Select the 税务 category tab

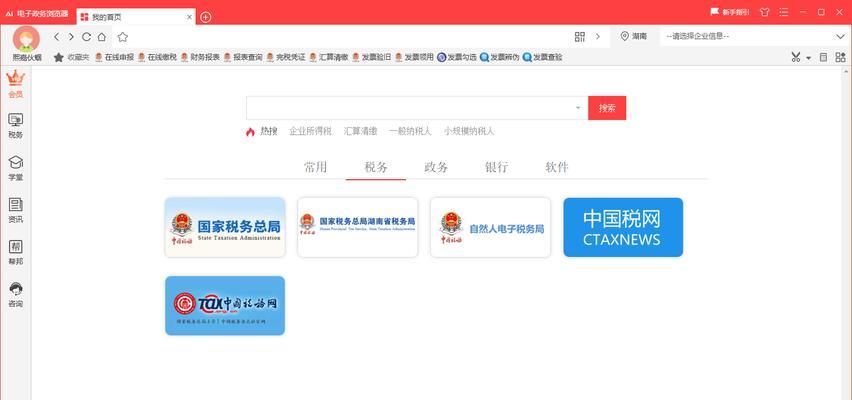click(376, 167)
